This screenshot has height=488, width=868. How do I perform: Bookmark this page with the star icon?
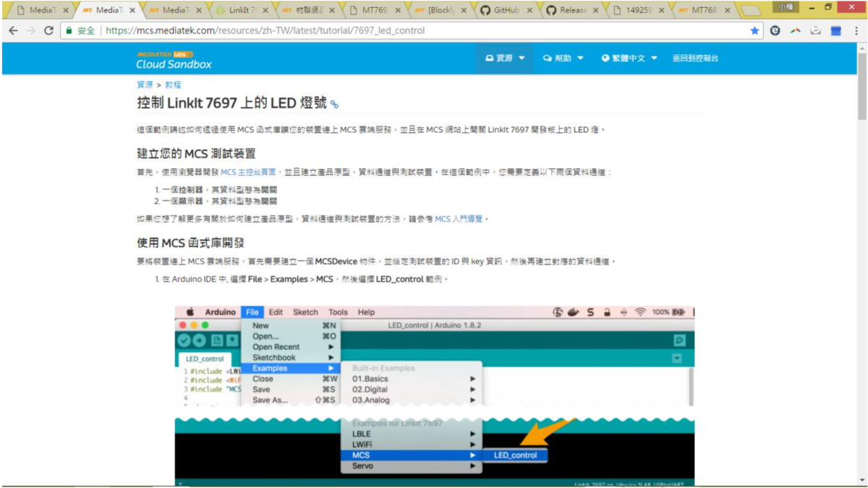[755, 31]
